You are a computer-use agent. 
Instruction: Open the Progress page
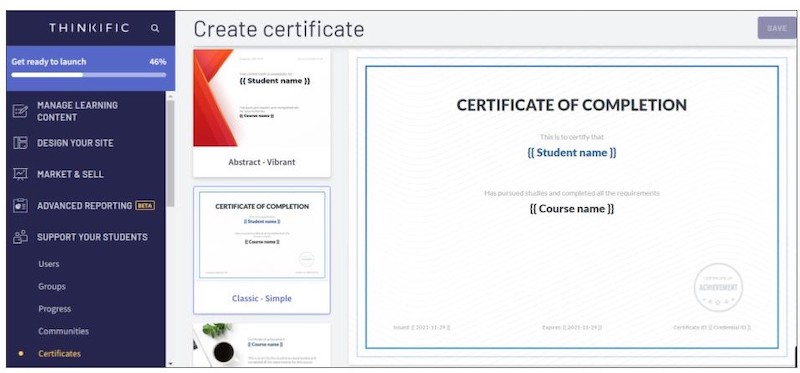pos(54,309)
